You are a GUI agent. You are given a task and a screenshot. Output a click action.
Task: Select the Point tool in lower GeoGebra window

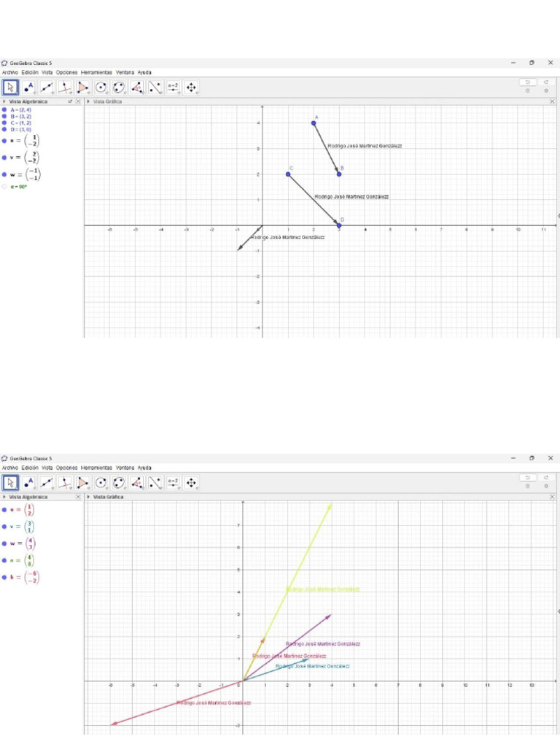28,483
